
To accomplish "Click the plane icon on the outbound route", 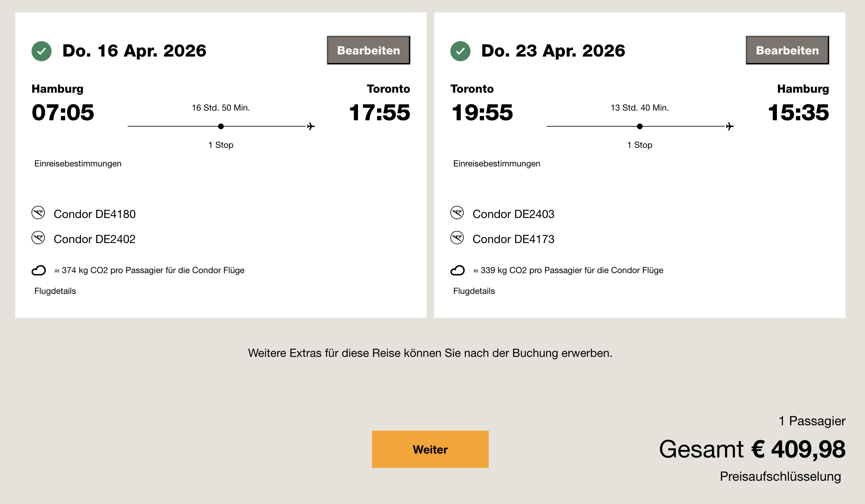I will (x=311, y=126).
